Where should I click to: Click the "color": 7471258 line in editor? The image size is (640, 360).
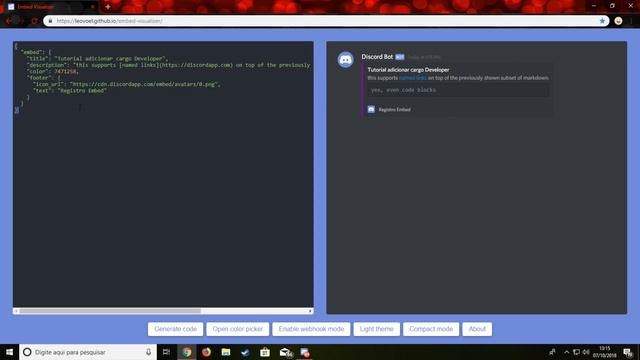(52, 71)
